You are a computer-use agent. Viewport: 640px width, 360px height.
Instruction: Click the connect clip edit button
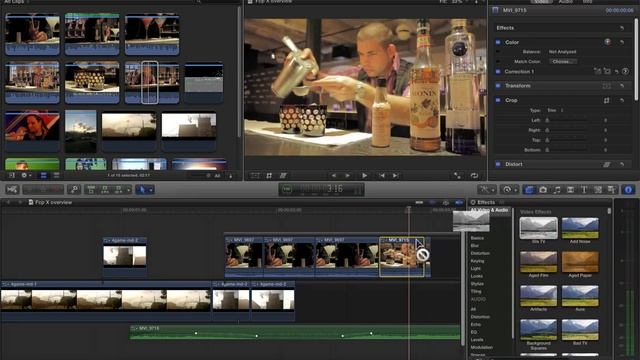coord(91,189)
